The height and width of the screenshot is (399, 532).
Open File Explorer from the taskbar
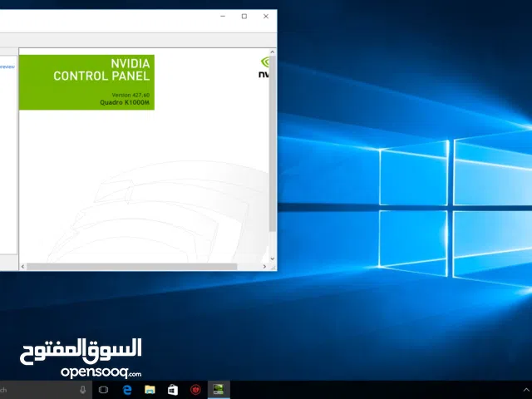click(150, 390)
